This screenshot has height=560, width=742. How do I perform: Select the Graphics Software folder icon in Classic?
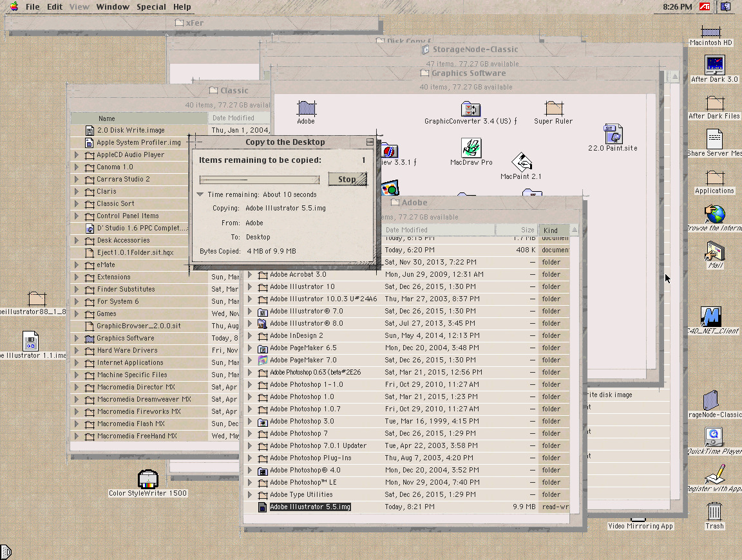pos(90,339)
